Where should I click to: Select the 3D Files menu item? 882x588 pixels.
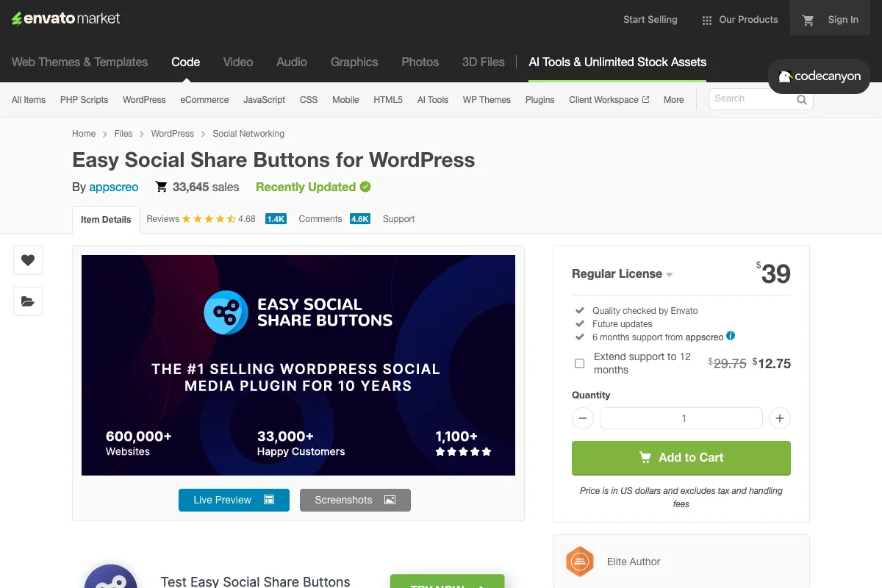(484, 62)
